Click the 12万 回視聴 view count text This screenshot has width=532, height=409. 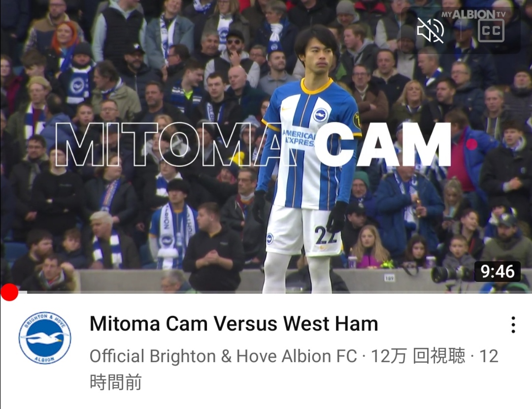click(x=418, y=356)
